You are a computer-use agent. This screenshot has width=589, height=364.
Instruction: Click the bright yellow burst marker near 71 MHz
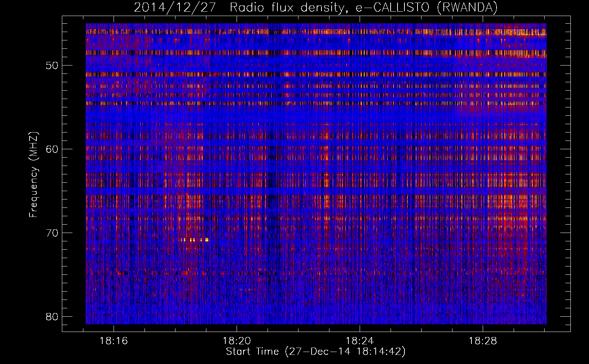(x=194, y=240)
